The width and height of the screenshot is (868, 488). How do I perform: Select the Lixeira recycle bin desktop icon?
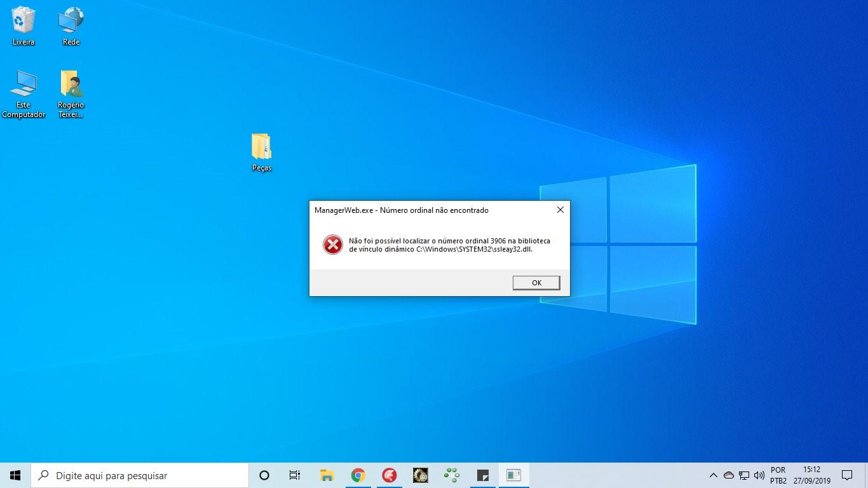[x=24, y=27]
